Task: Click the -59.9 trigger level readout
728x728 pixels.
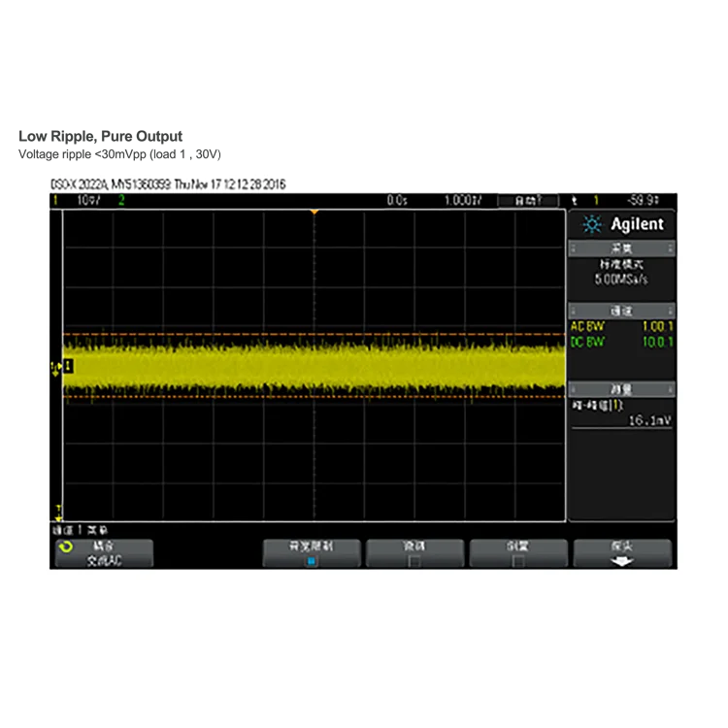Action: [643, 201]
